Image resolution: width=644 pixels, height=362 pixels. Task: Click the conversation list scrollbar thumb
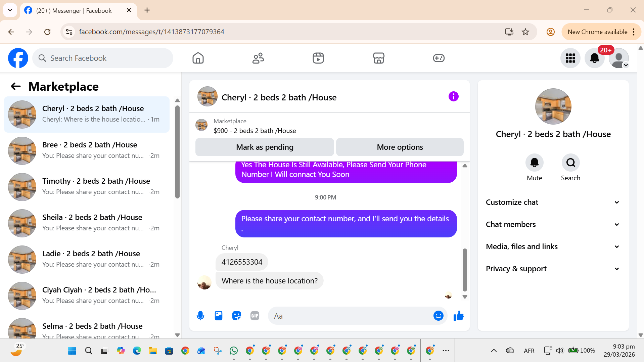click(x=177, y=152)
